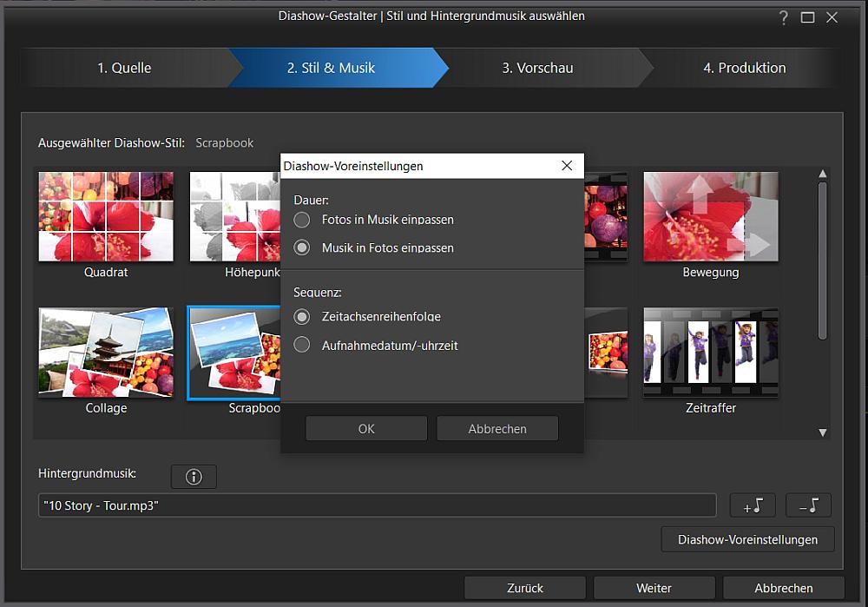Choose 'Aufnahmedatum/-uhrzeit' sequence option
Screen dimensions: 868x607
click(x=302, y=345)
